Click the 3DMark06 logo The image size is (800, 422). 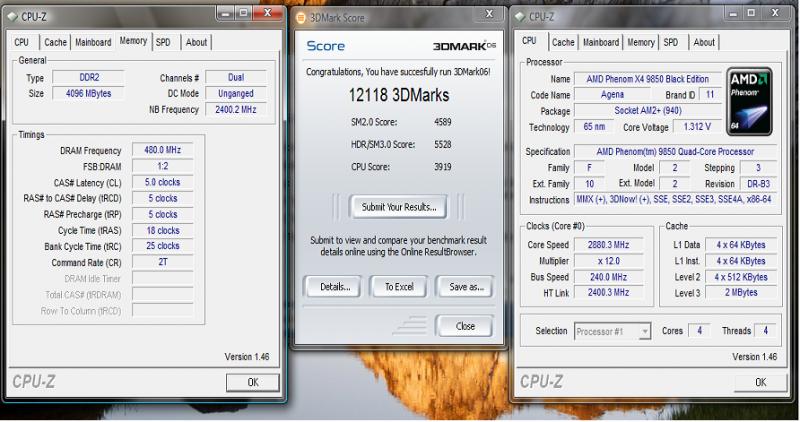[x=464, y=46]
